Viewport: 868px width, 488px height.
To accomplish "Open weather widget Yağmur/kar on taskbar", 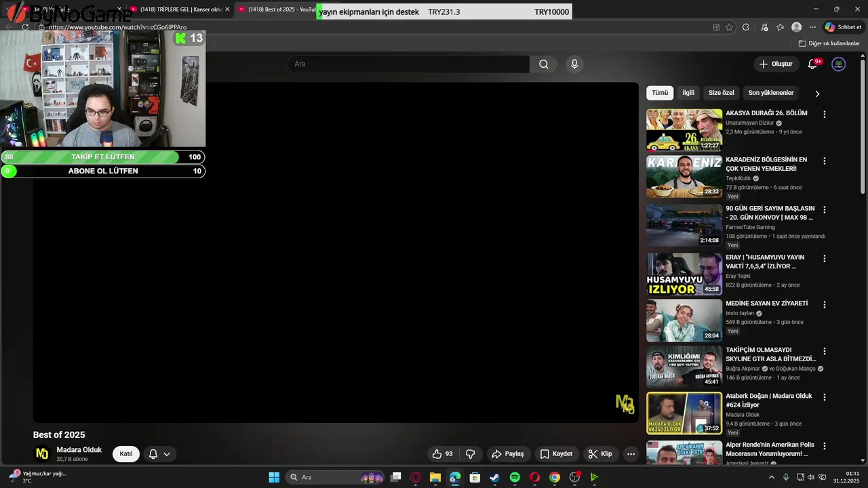I will tap(37, 477).
